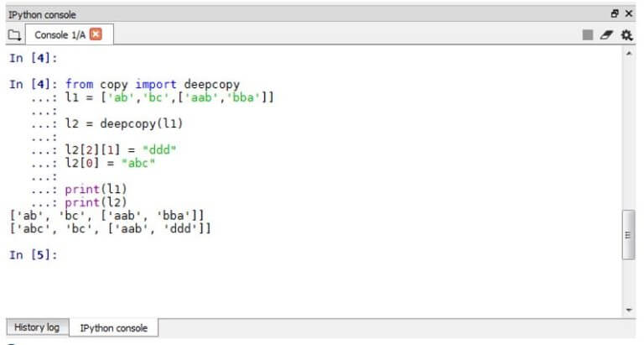The image size is (644, 345).
Task: Open the browse tabs icon
Action: click(15, 35)
